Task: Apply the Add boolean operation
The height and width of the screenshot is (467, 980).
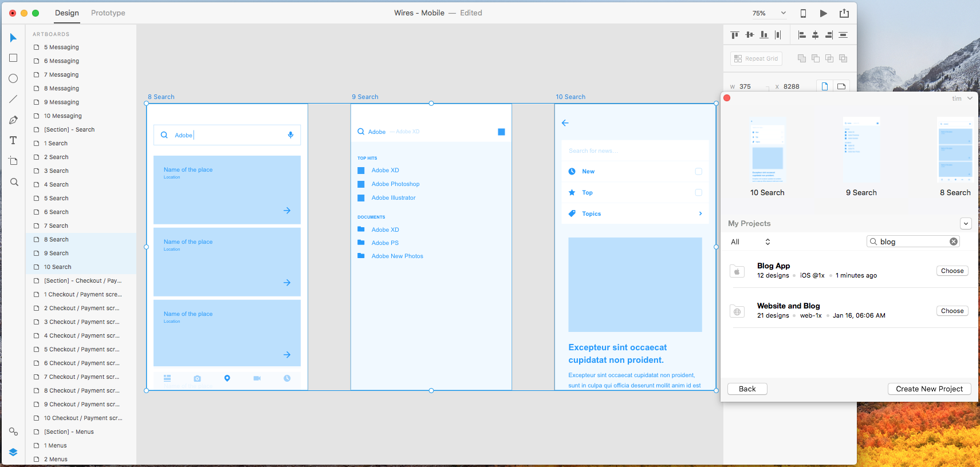Action: coord(802,58)
